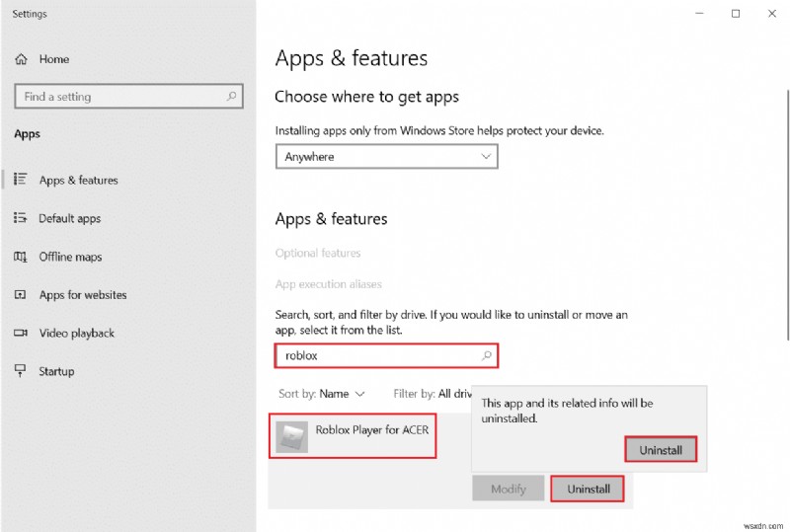Open the Anywhere app source dropdown
790x532 pixels.
(386, 157)
